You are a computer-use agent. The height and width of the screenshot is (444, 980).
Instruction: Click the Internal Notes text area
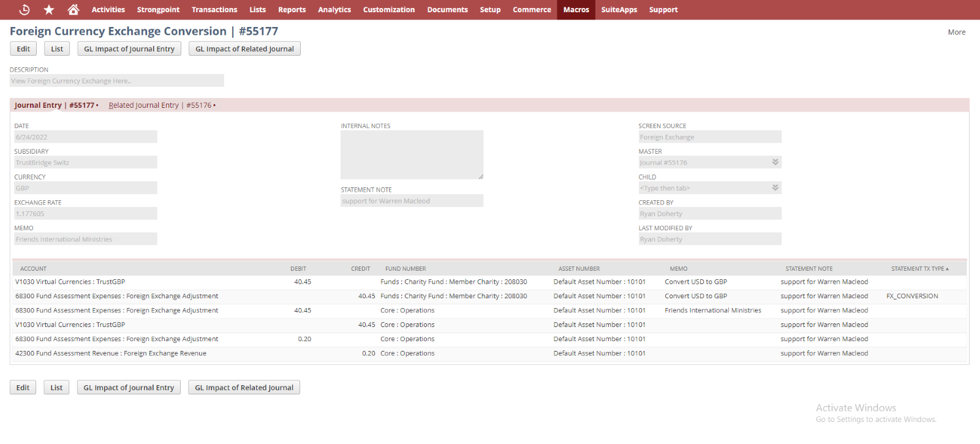tap(412, 154)
